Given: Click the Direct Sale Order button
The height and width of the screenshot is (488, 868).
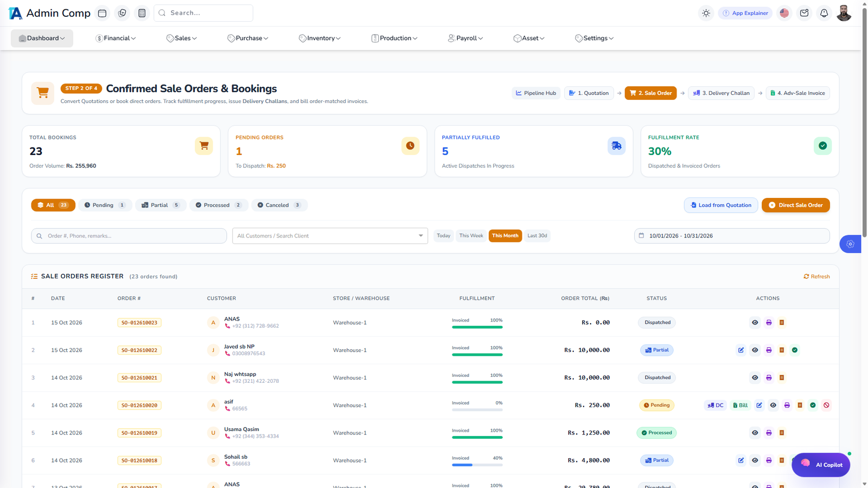Looking at the screenshot, I should tap(795, 205).
